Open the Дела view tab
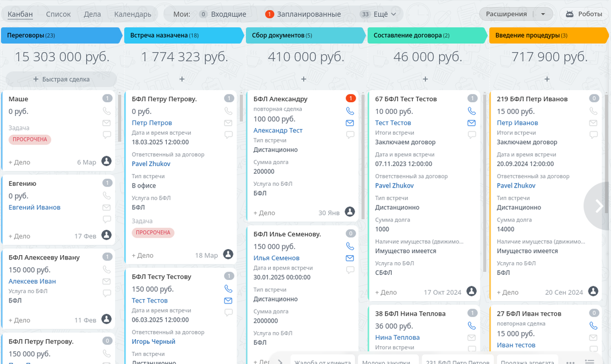The width and height of the screenshot is (611, 364). (92, 14)
